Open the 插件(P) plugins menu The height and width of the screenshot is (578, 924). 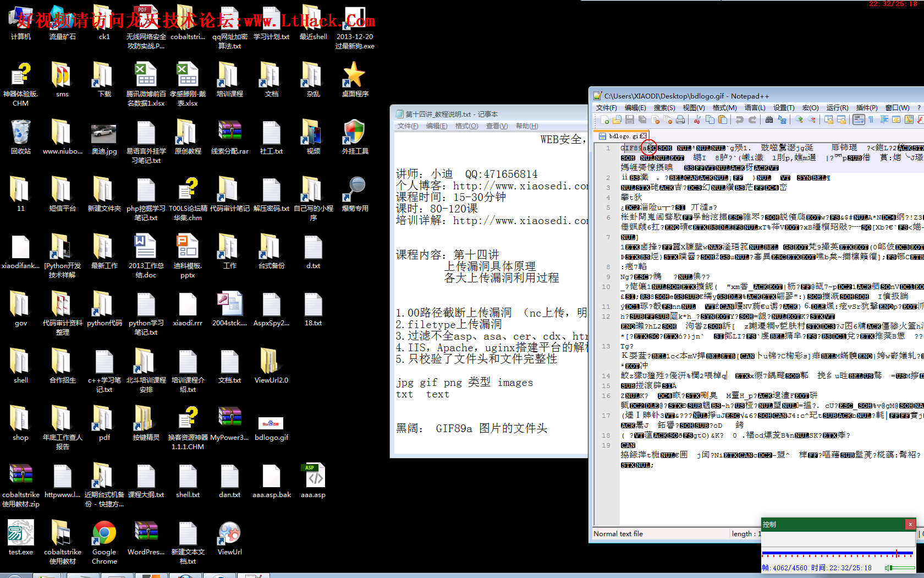tap(867, 108)
